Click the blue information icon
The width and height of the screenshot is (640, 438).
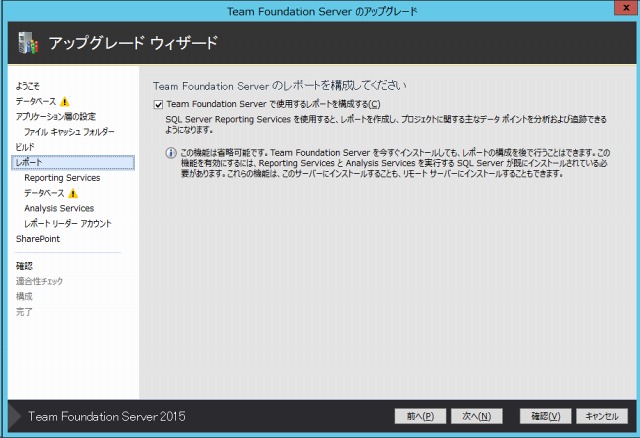pyautogui.click(x=171, y=153)
